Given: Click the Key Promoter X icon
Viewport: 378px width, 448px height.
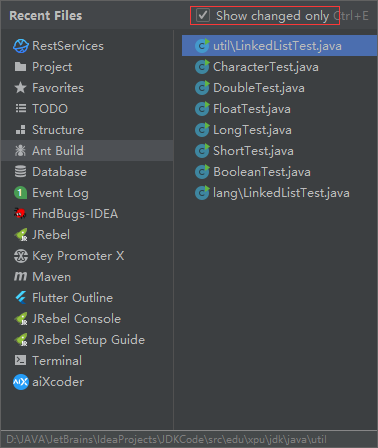Looking at the screenshot, I should click(x=21, y=256).
